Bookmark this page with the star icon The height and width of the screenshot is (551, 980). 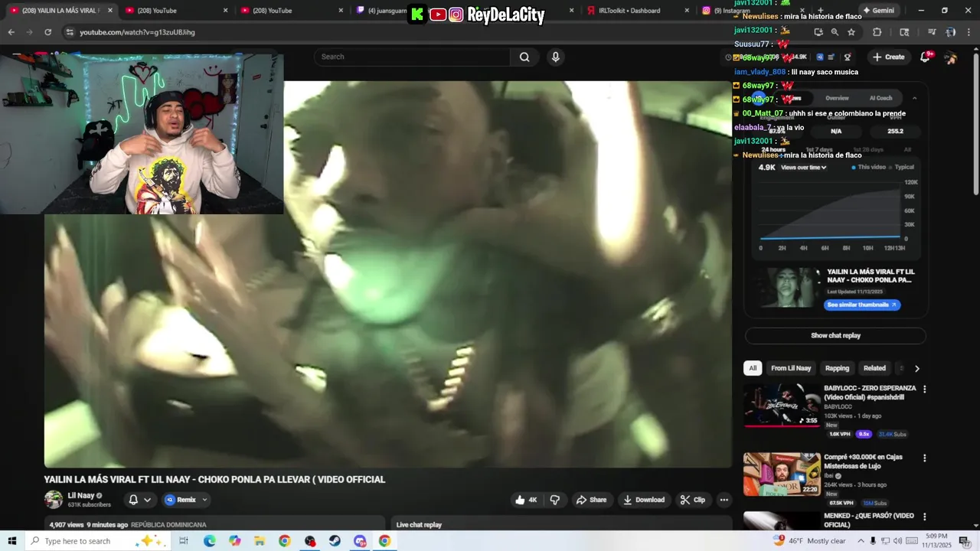851,32
